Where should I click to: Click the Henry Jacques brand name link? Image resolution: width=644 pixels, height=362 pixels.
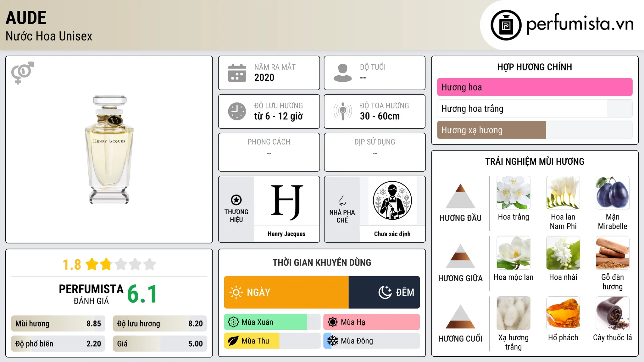pos(286,234)
